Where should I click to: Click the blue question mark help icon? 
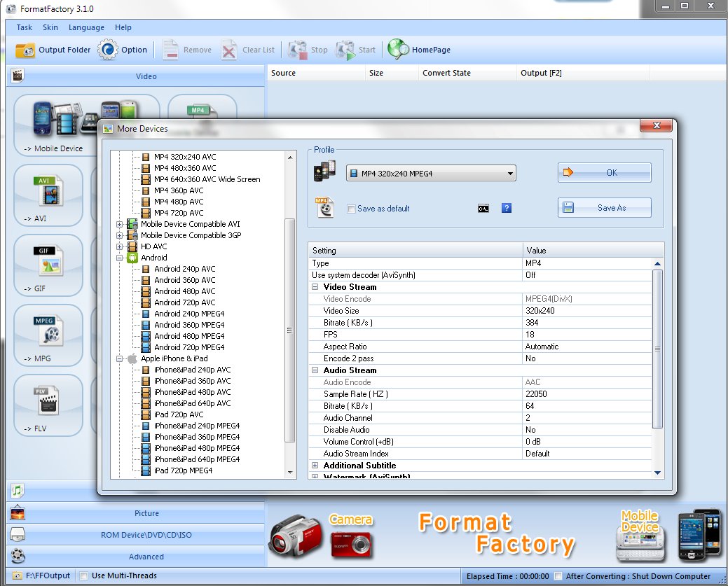(507, 208)
